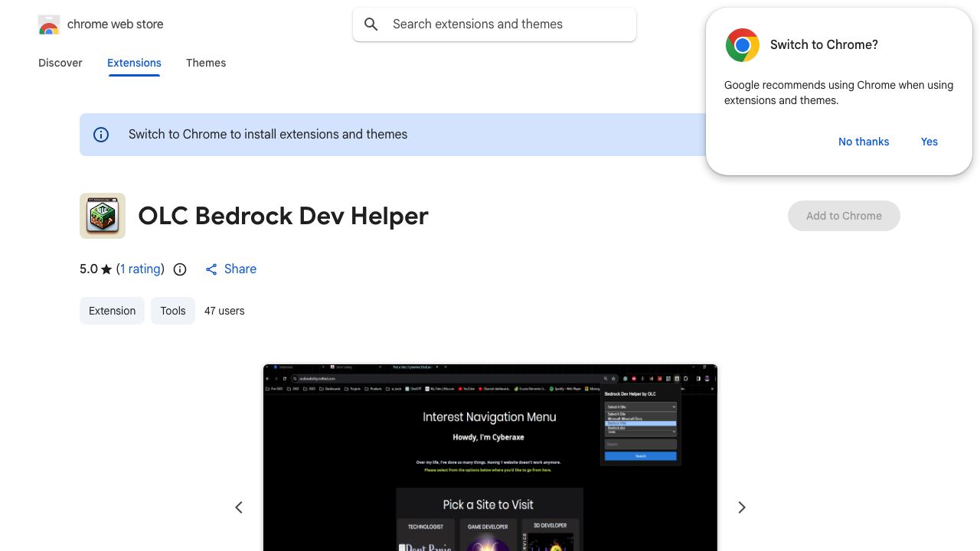Open the 1 rating link
The width and height of the screenshot is (980, 551).
(x=140, y=269)
